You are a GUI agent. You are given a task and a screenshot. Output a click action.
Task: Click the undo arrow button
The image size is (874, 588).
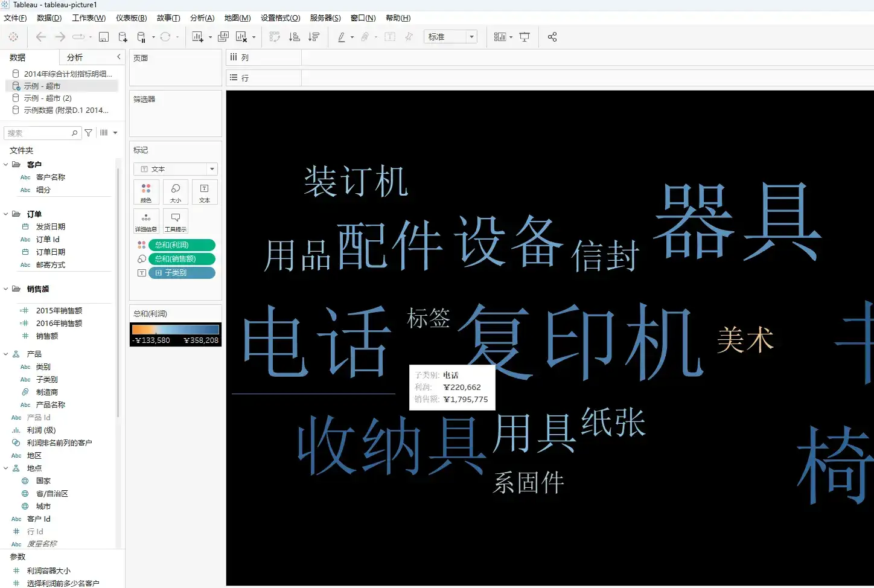pyautogui.click(x=40, y=36)
